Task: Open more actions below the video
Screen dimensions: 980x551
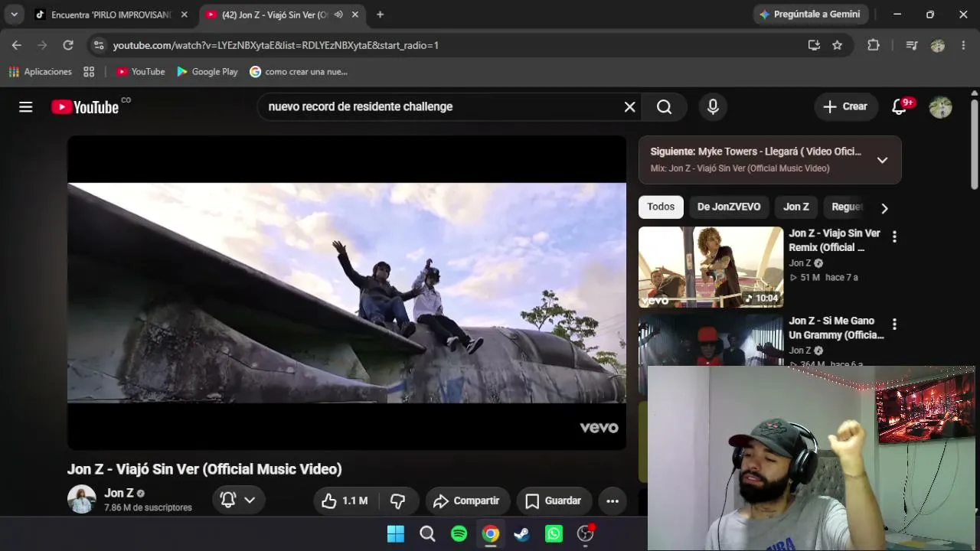Action: (612, 500)
